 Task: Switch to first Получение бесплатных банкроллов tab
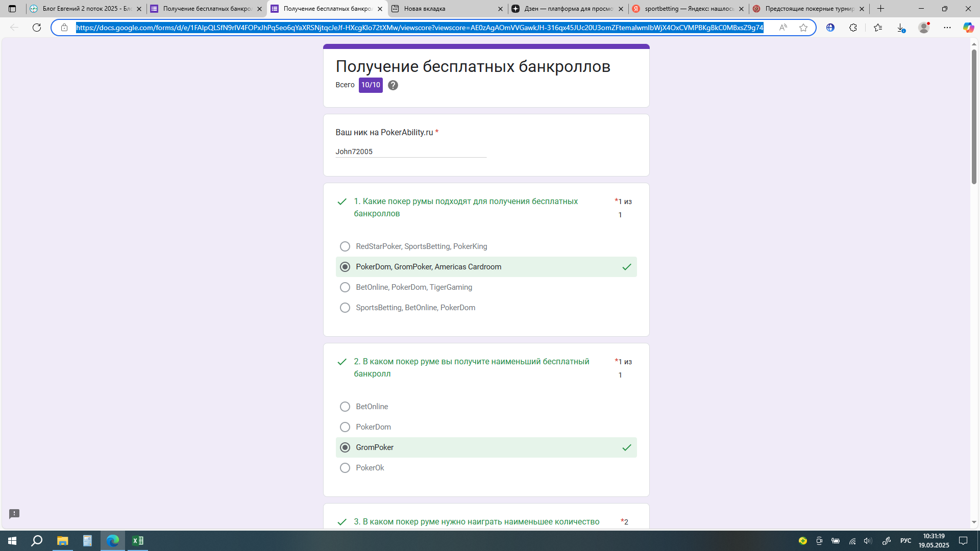(206, 9)
